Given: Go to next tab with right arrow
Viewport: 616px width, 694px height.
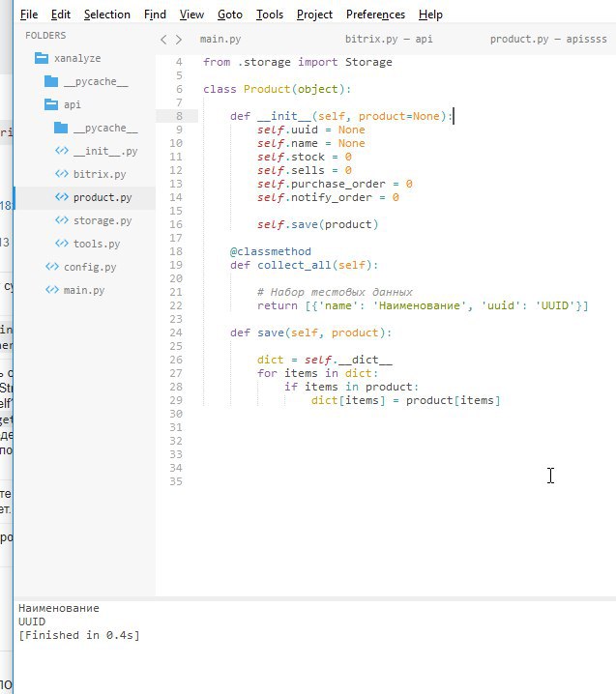Looking at the screenshot, I should click(x=179, y=40).
